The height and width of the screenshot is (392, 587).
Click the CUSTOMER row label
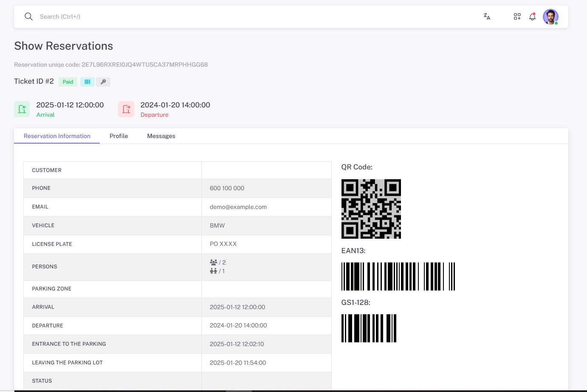click(x=47, y=170)
